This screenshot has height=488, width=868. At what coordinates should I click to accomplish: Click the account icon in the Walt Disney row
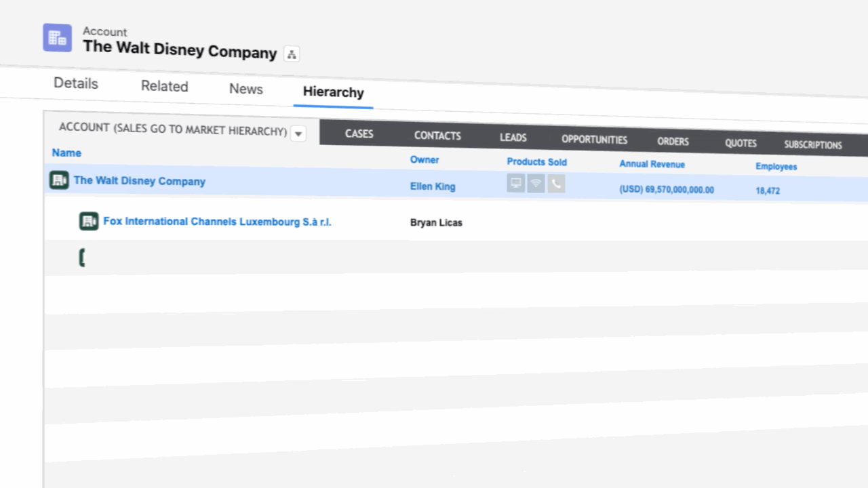(59, 180)
